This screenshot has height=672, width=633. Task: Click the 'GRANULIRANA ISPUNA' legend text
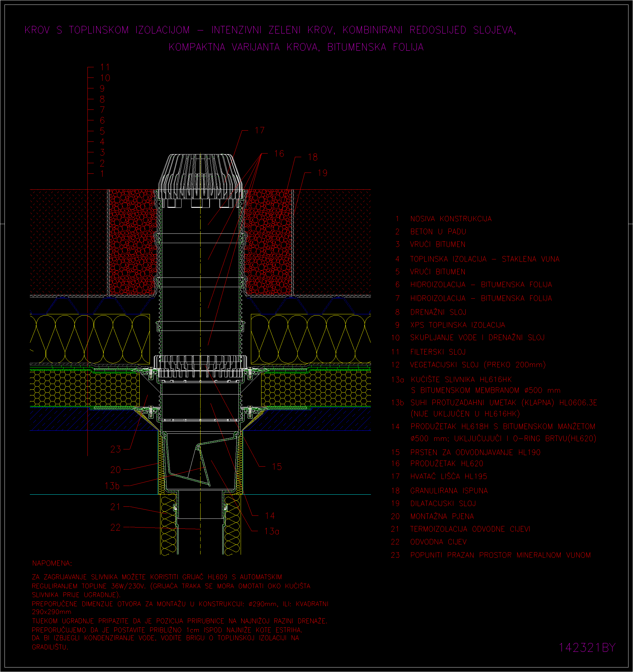point(449,490)
